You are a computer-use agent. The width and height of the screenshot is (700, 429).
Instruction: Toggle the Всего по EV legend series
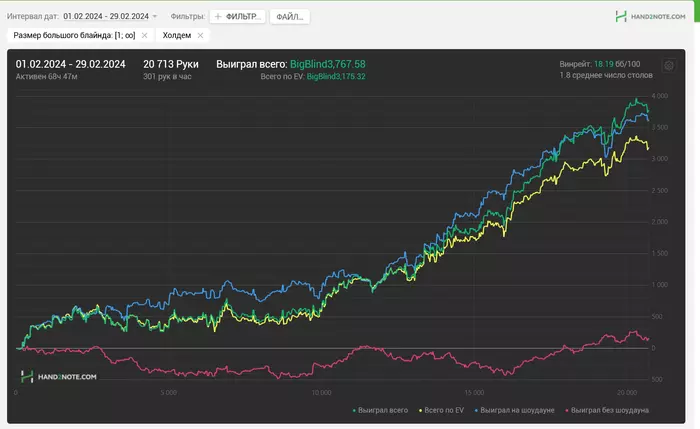[x=444, y=410]
